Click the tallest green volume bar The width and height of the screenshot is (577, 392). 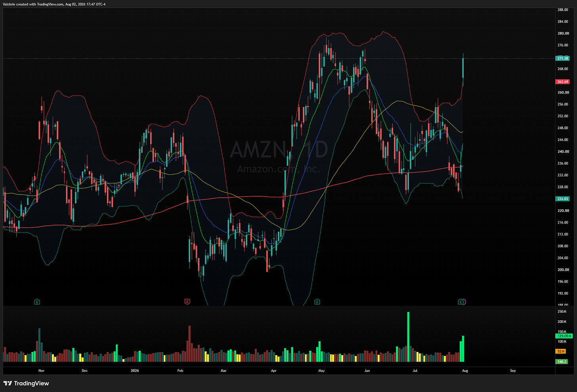(x=408, y=337)
